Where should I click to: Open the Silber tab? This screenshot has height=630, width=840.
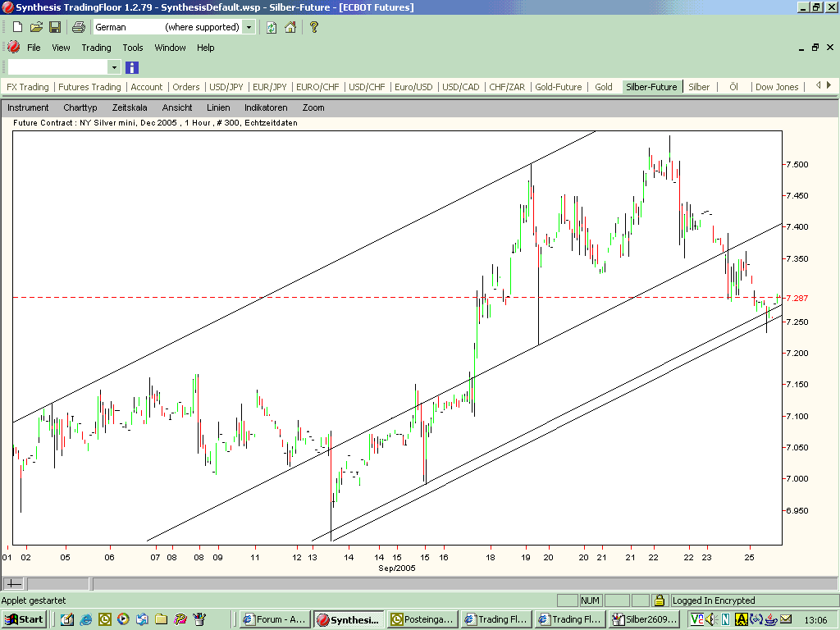click(x=699, y=87)
